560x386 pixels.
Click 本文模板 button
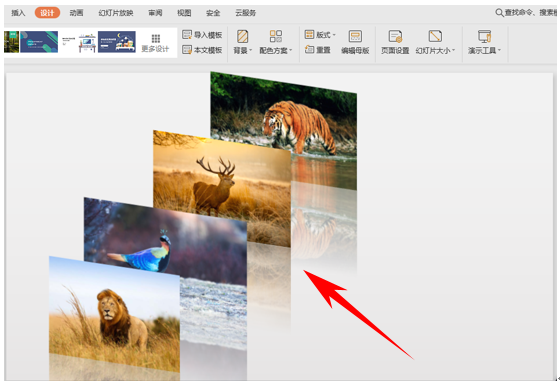coord(202,50)
